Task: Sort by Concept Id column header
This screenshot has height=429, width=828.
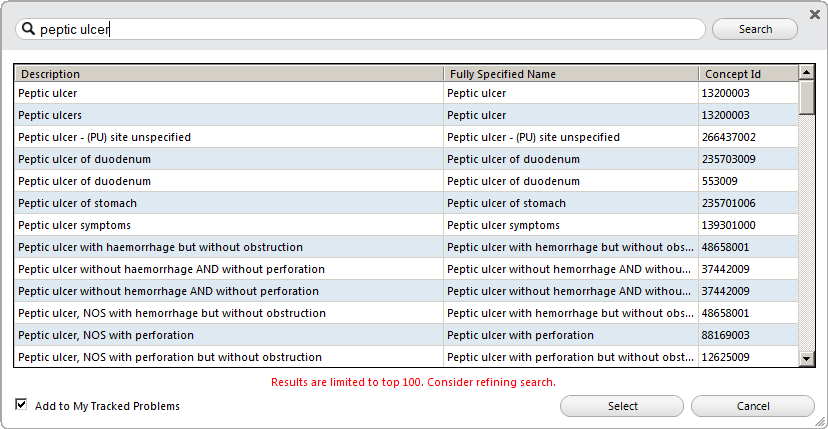Action: tap(749, 74)
